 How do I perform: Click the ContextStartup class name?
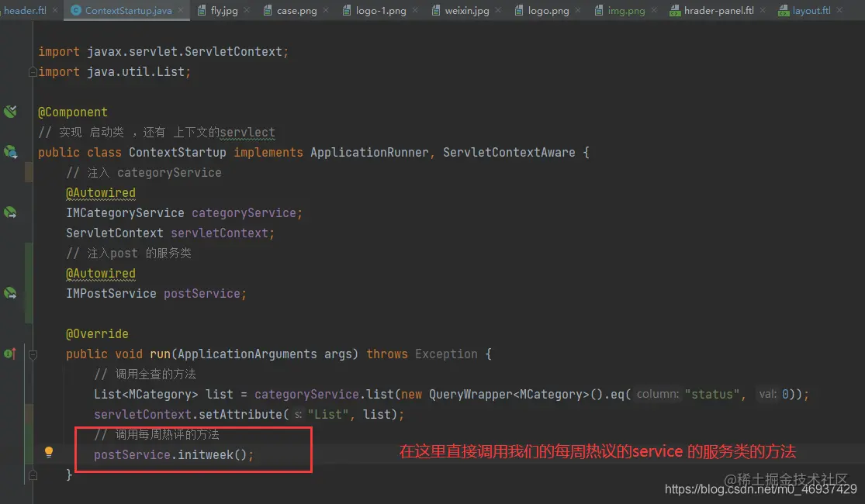[178, 152]
